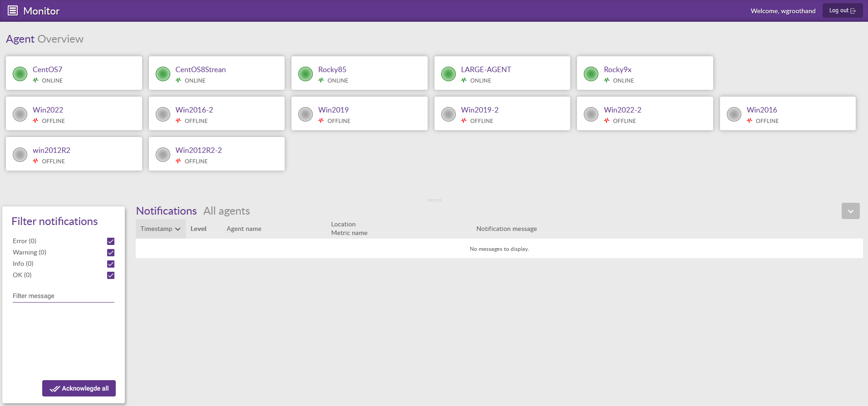Click the green heartbeat icon under Rocky9x

607,80
